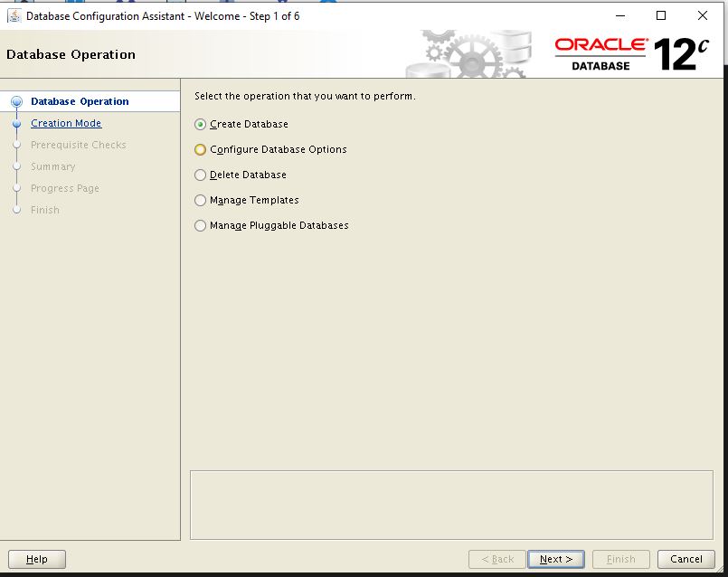Click the Prerequisite Checks step circle
Image resolution: width=728 pixels, height=577 pixels.
coord(15,145)
